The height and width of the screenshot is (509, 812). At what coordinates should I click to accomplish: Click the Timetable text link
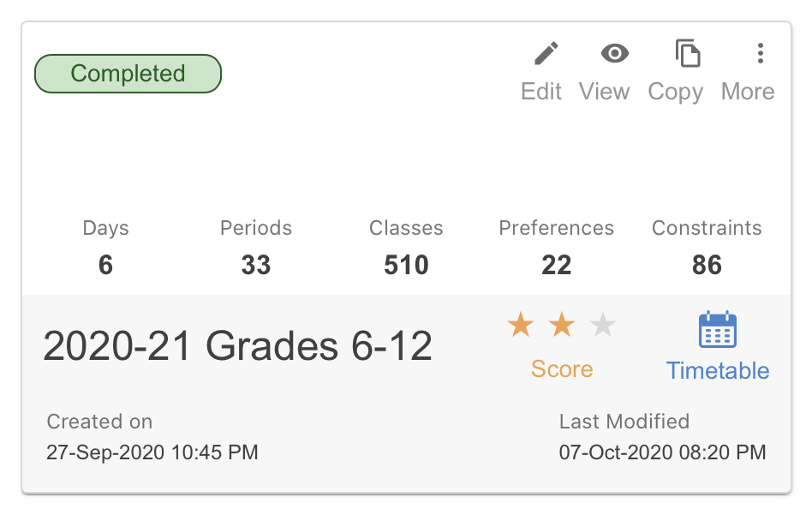click(x=717, y=370)
